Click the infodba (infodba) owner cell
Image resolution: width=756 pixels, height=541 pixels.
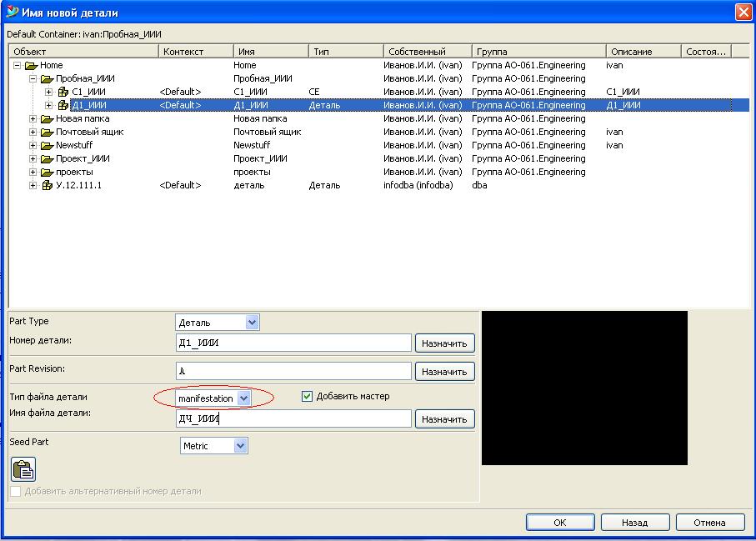pos(418,185)
